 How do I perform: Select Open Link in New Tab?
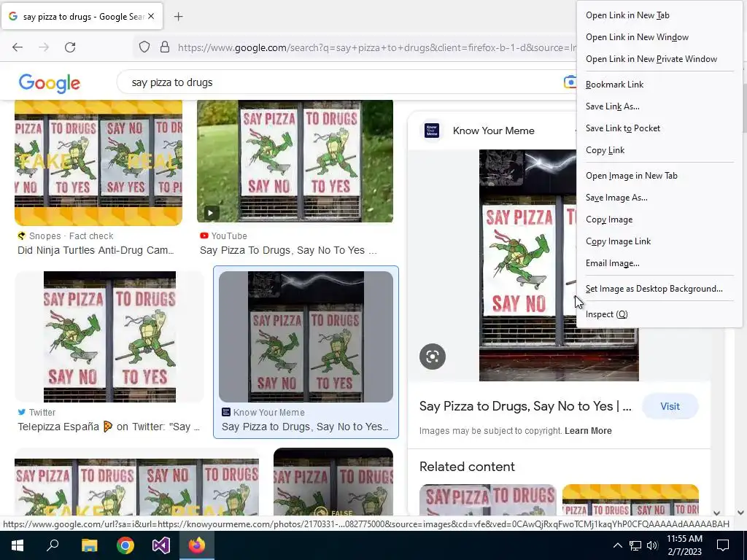[659, 15]
